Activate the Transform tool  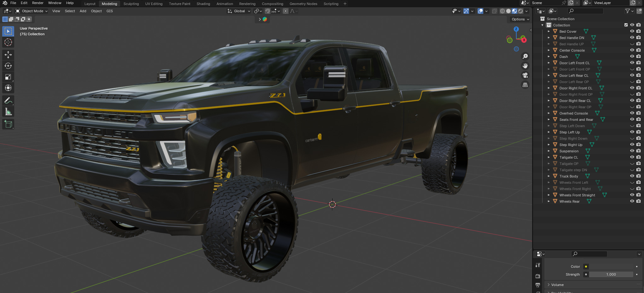click(8, 88)
